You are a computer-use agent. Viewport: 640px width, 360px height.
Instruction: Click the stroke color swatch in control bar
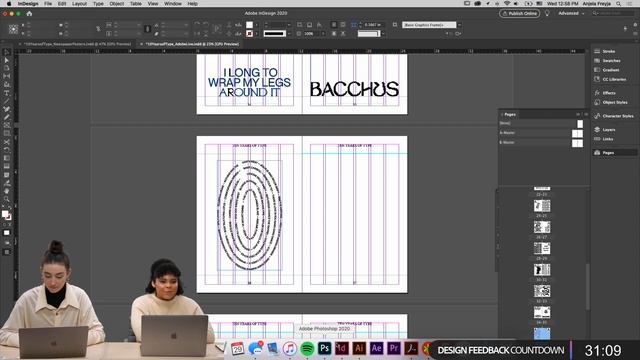pos(249,33)
